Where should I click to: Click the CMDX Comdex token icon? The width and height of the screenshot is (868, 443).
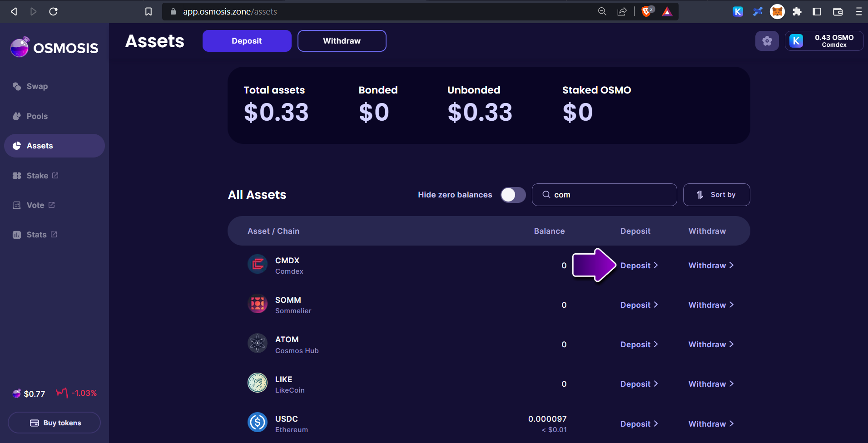click(x=258, y=264)
